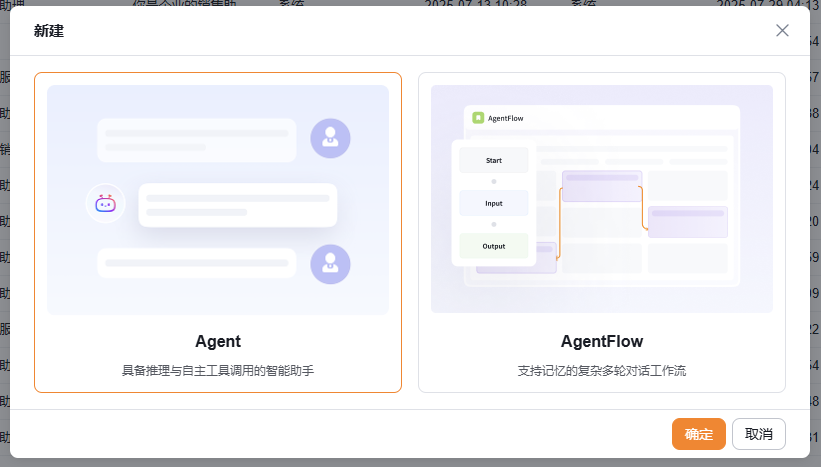Click the Input node in the flow diagram
The width and height of the screenshot is (821, 467).
[x=494, y=203]
